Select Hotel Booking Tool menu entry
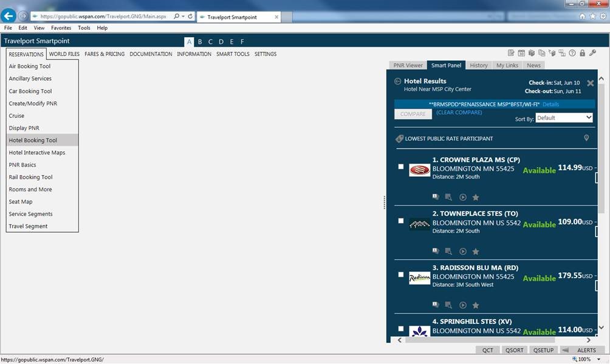This screenshot has width=610, height=364. click(x=43, y=140)
